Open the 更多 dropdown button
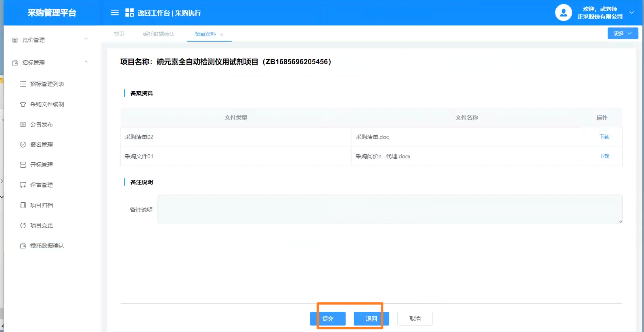Screen dimensions: 644x332 point(623,34)
